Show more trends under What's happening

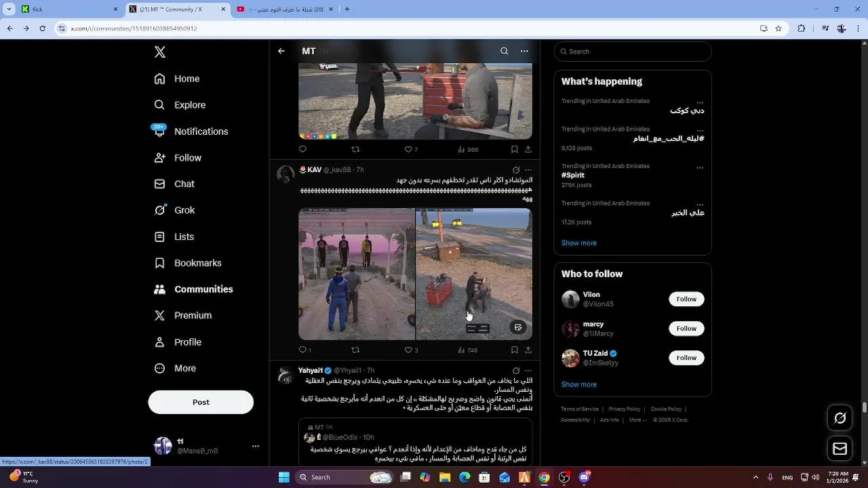pyautogui.click(x=579, y=243)
